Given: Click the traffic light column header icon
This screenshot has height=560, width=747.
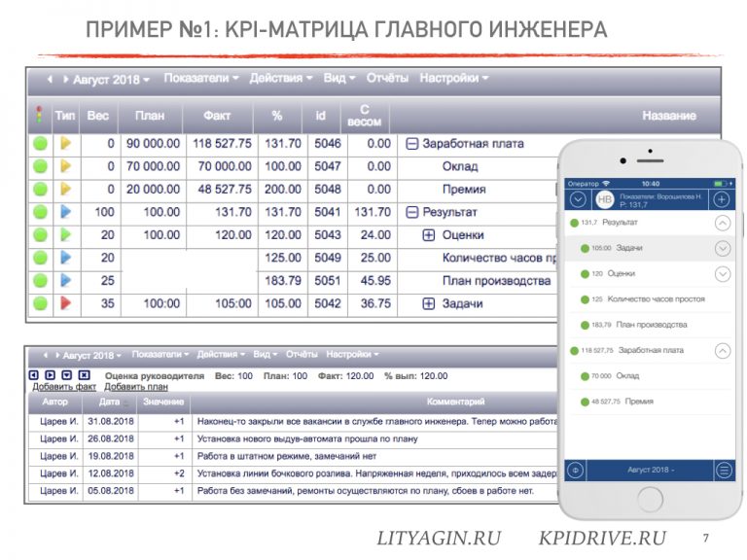Looking at the screenshot, I should tap(40, 115).
